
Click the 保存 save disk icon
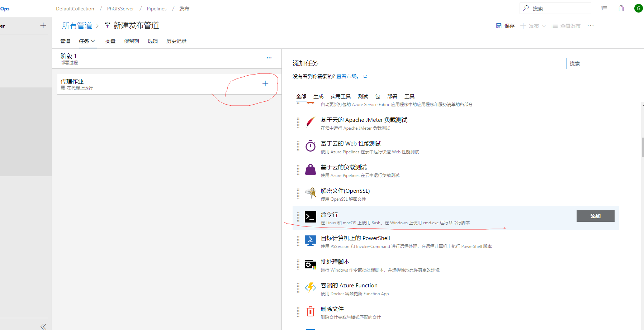(x=499, y=26)
